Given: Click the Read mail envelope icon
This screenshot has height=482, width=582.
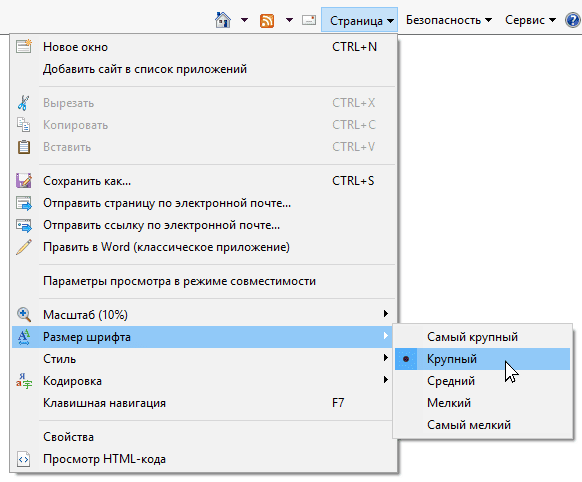Looking at the screenshot, I should 309,20.
